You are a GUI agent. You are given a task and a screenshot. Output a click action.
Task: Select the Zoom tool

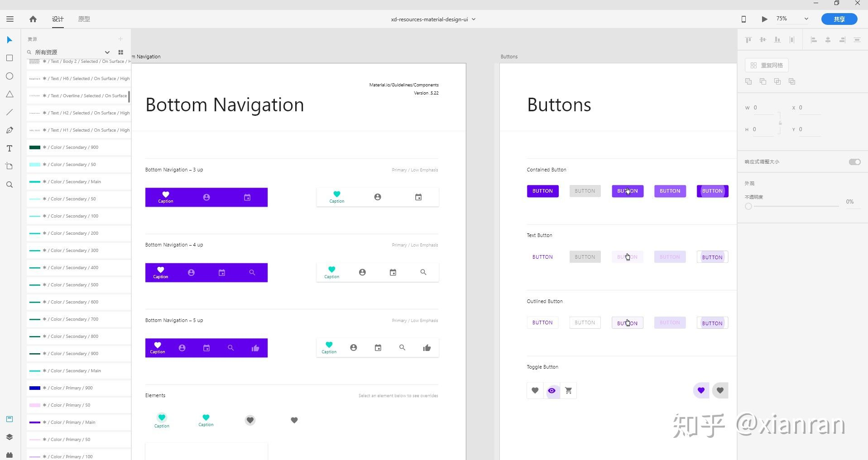[x=10, y=185]
